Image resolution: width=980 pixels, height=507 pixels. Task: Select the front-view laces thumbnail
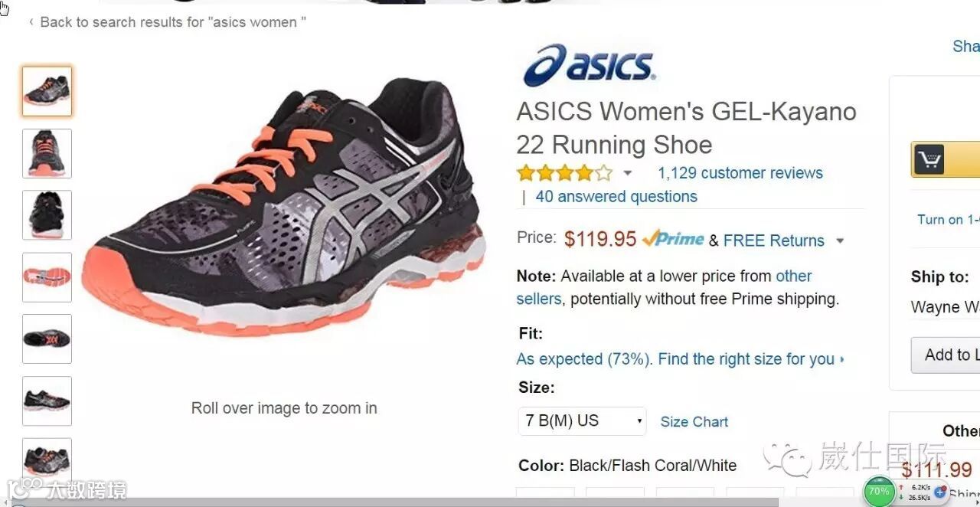(x=47, y=153)
